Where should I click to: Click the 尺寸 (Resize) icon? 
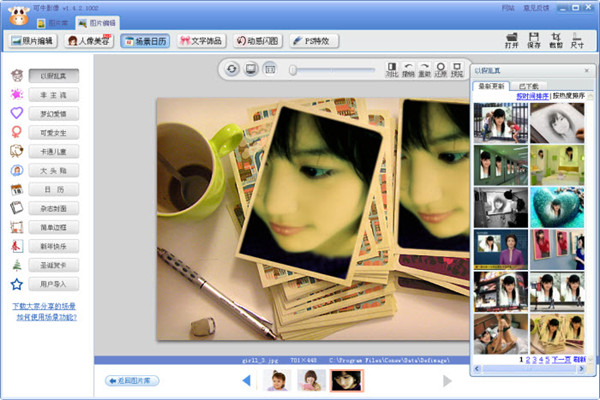pos(578,40)
